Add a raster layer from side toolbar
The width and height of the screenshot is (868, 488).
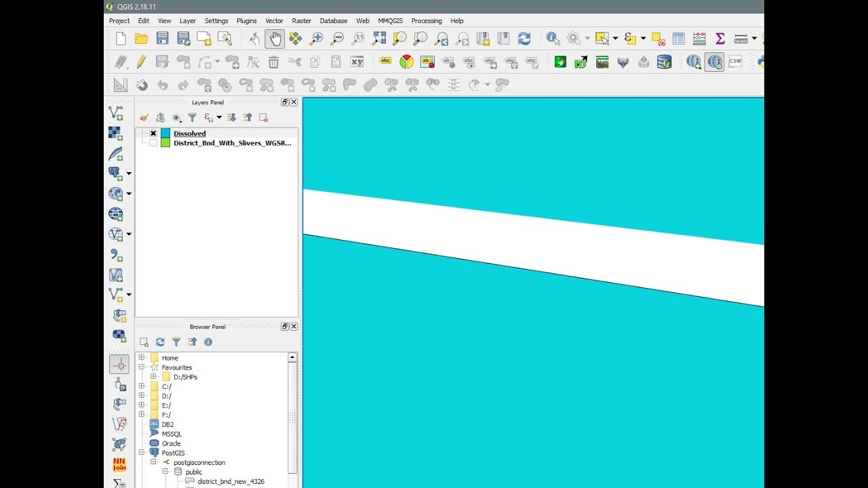coord(116,134)
